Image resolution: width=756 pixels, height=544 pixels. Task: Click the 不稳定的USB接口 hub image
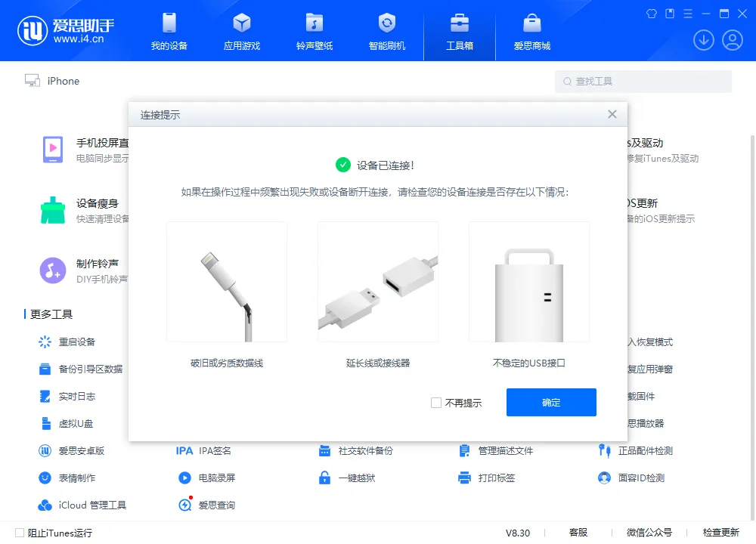click(529, 282)
